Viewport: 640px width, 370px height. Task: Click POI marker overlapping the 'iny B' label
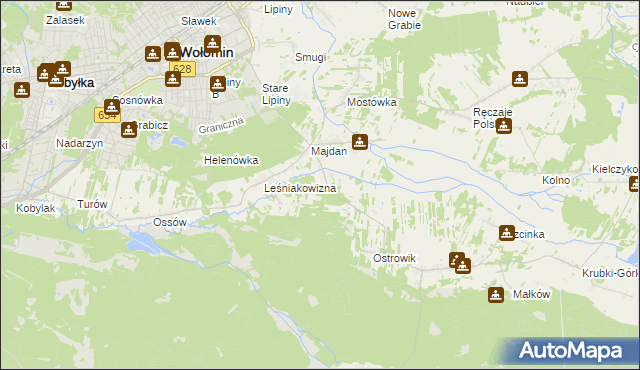[x=218, y=84]
